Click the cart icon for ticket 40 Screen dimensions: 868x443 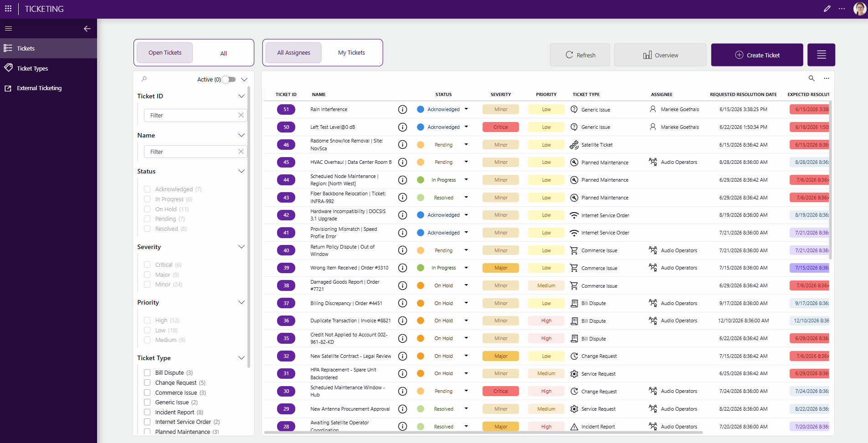(574, 250)
